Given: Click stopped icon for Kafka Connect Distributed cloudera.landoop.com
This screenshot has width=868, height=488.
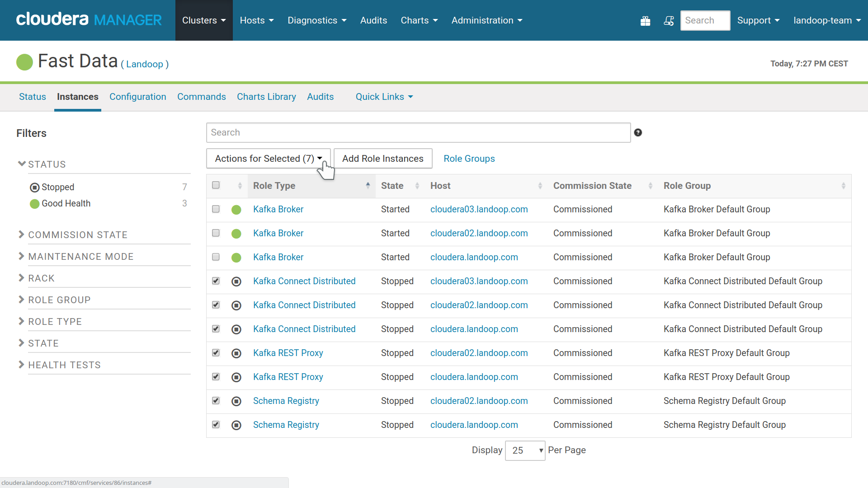Looking at the screenshot, I should (x=236, y=329).
